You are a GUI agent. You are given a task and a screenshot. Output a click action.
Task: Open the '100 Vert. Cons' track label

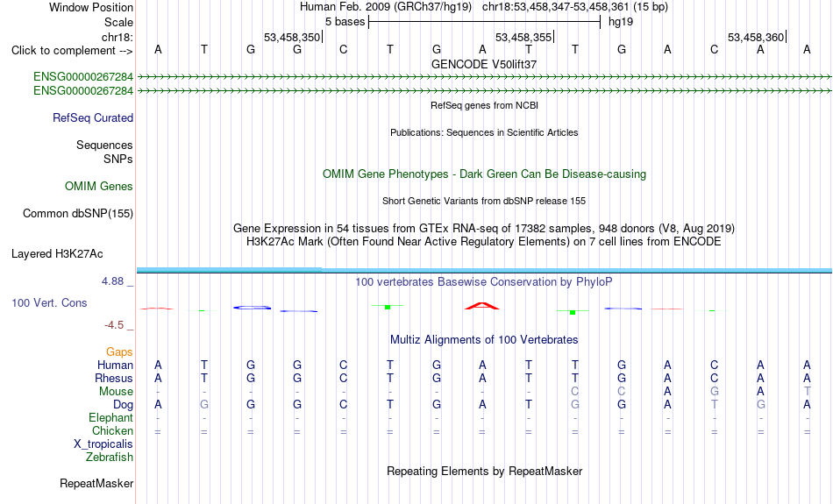(x=49, y=302)
